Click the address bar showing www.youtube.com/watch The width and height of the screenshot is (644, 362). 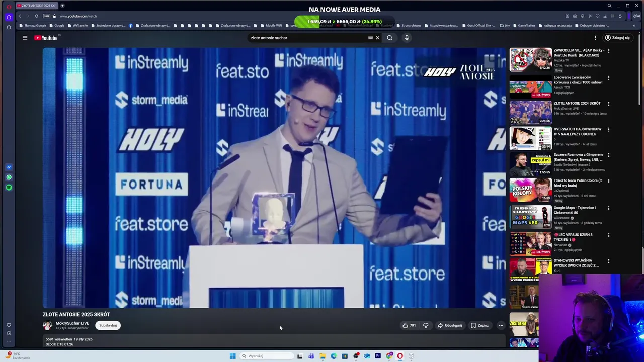78,16
